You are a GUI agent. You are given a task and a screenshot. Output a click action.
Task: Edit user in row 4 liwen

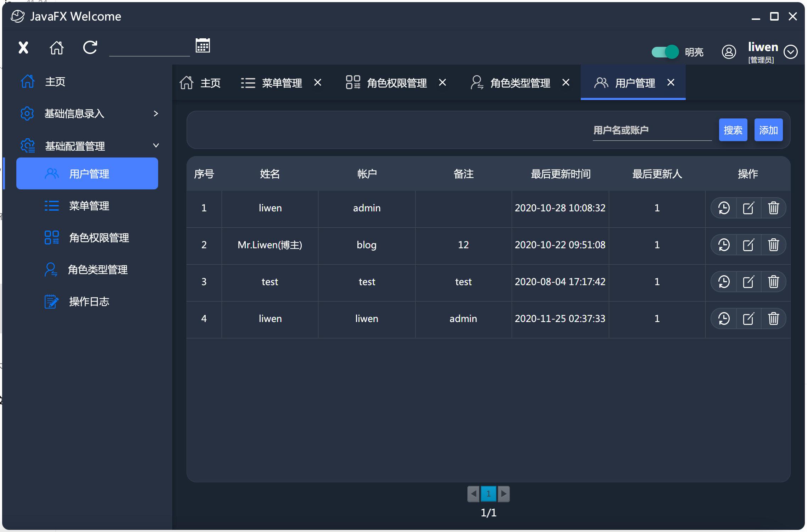[x=748, y=318]
